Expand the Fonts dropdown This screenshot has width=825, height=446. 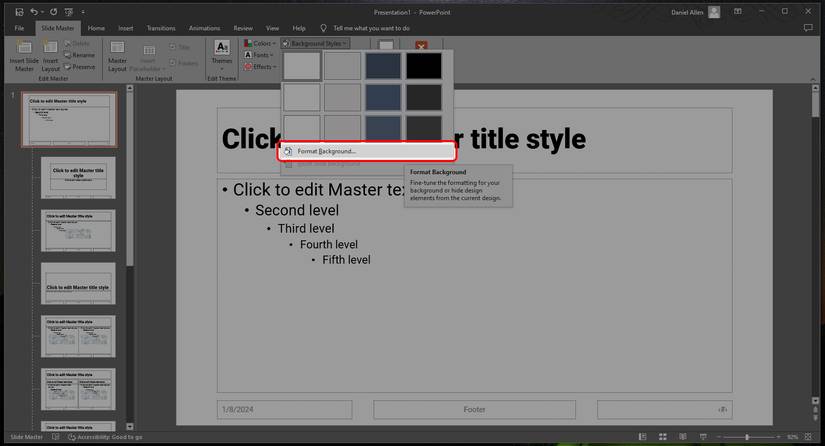pos(259,55)
